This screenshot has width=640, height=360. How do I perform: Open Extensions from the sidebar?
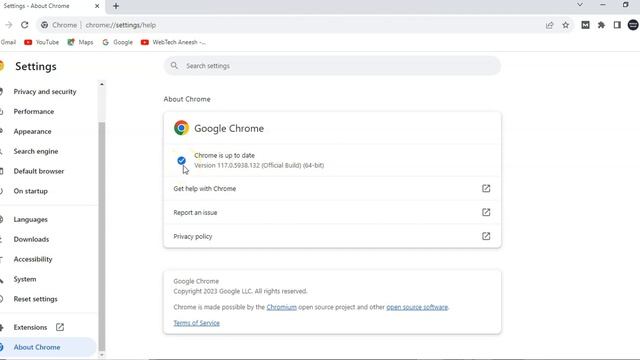[x=30, y=327]
